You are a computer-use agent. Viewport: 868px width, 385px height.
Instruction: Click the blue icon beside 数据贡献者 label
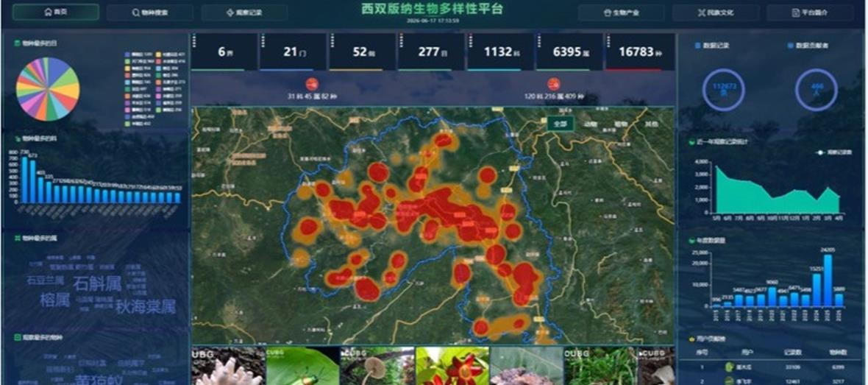pos(790,46)
